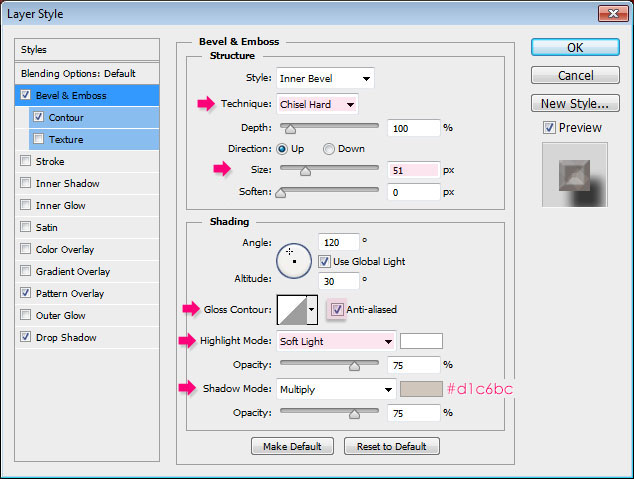The image size is (634, 479).
Task: Click the Altitude field showing 30
Action: 338,281
